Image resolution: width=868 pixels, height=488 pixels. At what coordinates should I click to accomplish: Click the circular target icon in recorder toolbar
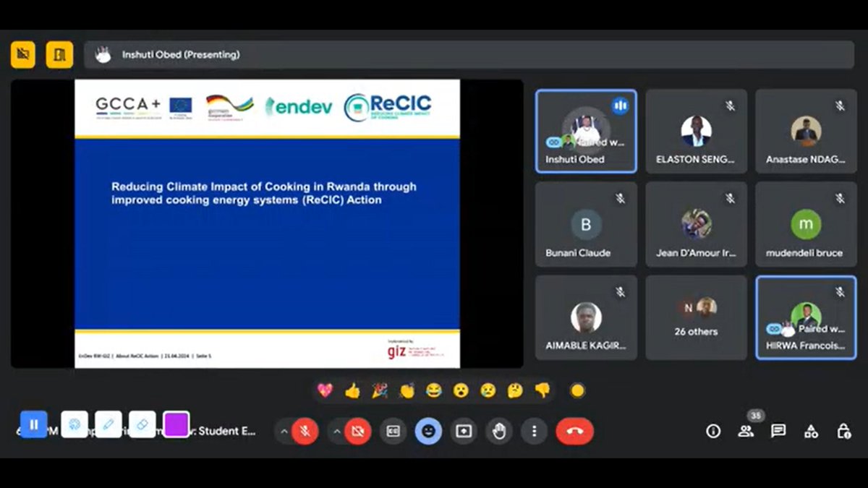pos(74,424)
